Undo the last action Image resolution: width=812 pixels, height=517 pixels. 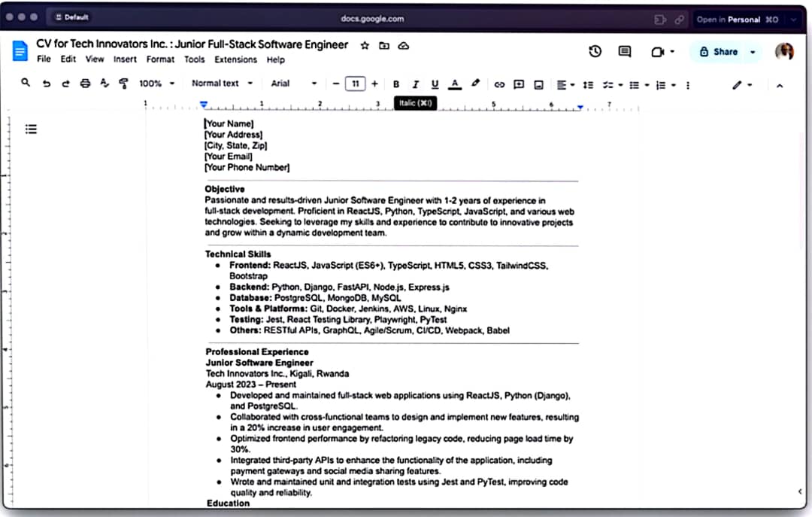click(x=47, y=84)
